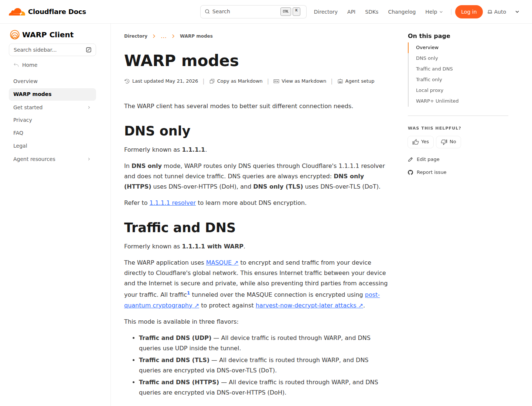This screenshot has height=406, width=532.
Task: Click the Report issue GitHub icon
Action: pyautogui.click(x=410, y=172)
